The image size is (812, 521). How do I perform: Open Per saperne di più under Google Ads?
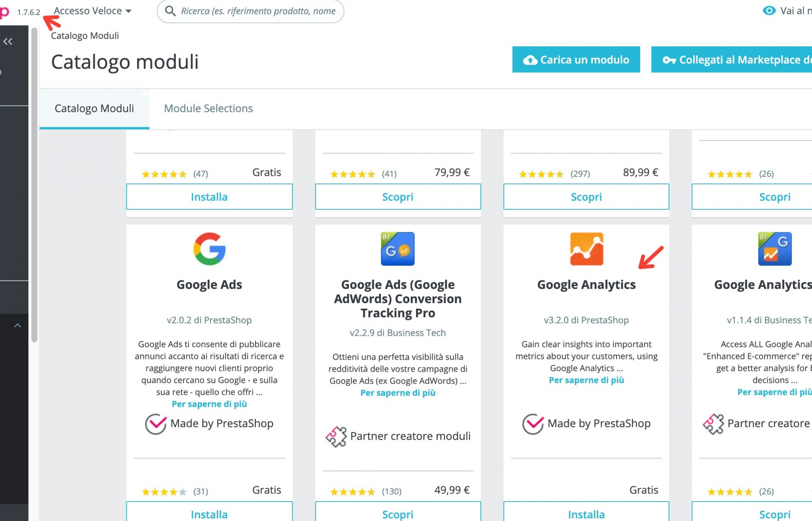tap(209, 404)
